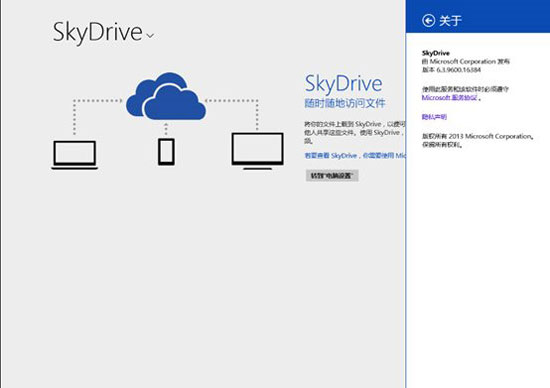Click the 版本 6.3.9600 version number line
The height and width of the screenshot is (388, 550).
pos(451,70)
